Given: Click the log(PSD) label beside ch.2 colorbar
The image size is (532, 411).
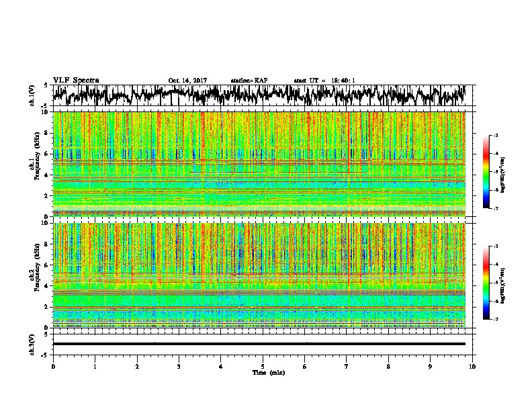Looking at the screenshot, I should pyautogui.click(x=502, y=285).
